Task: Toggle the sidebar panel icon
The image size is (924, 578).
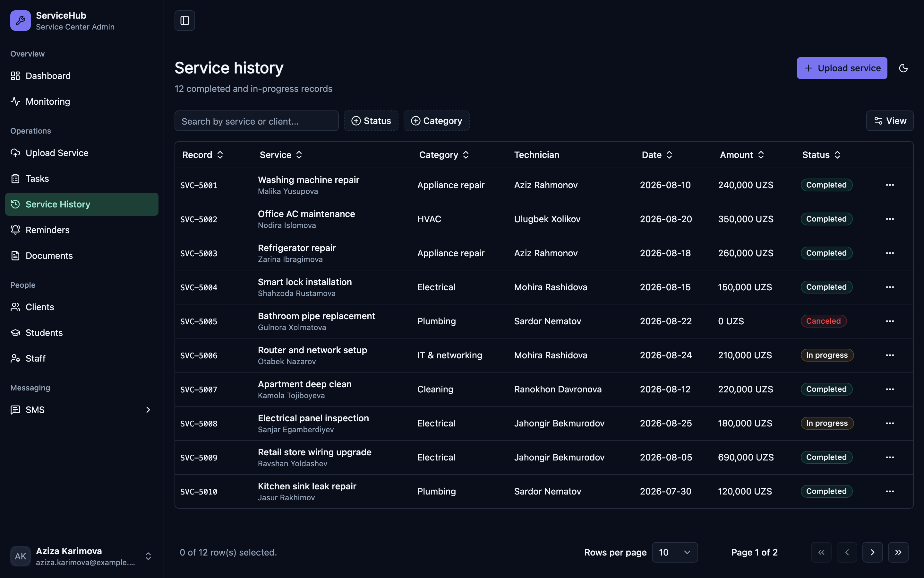Action: click(185, 21)
